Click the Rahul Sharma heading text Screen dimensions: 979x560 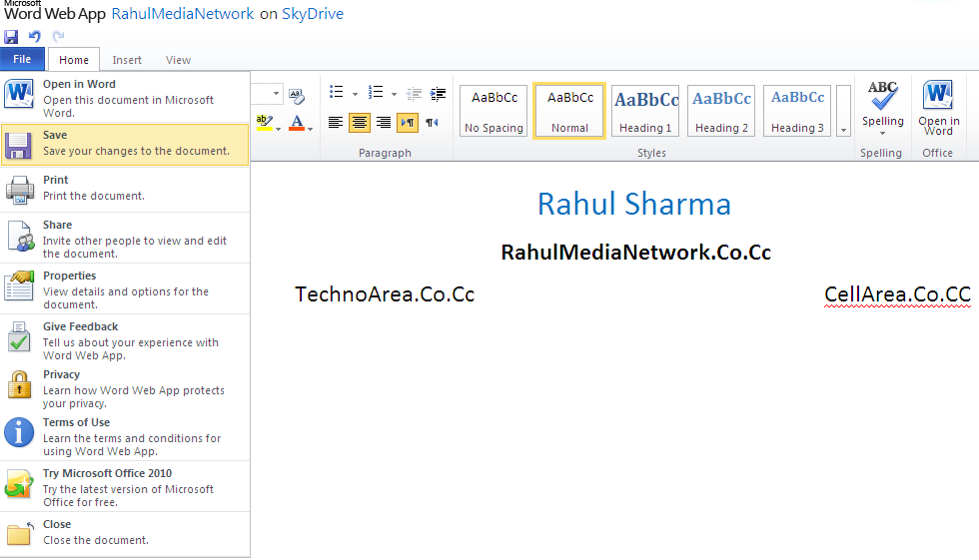(x=633, y=204)
